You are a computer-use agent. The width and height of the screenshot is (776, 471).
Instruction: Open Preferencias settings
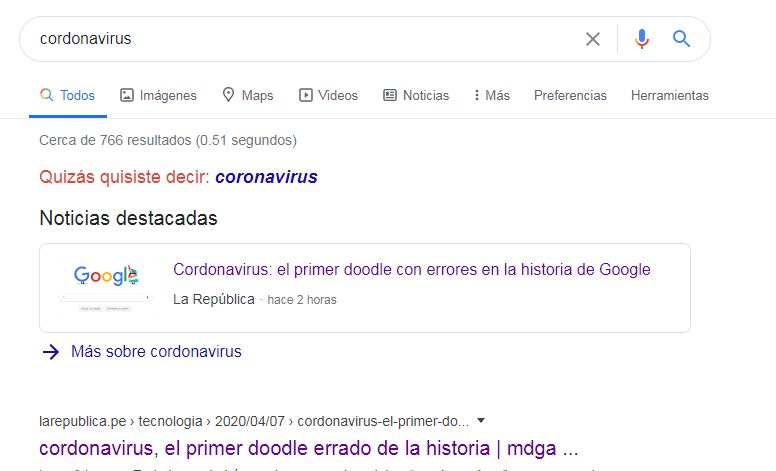pyautogui.click(x=570, y=95)
